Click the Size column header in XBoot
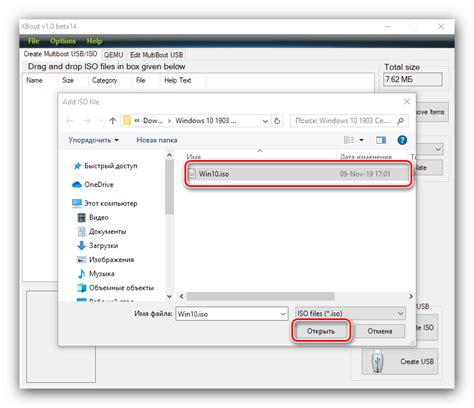The width and height of the screenshot is (474, 408). 68,80
